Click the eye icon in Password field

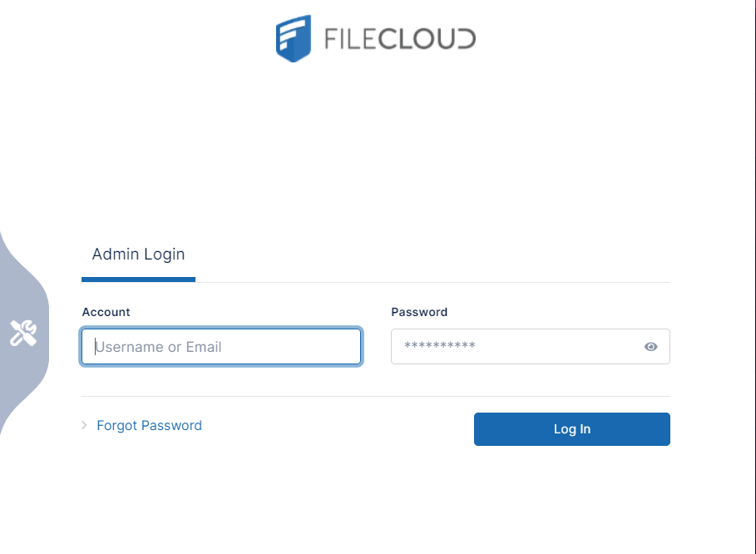click(x=651, y=347)
